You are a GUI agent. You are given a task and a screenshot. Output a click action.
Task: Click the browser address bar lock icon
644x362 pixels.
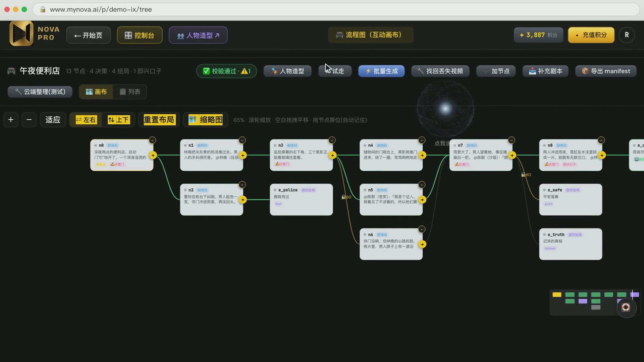(x=43, y=9)
